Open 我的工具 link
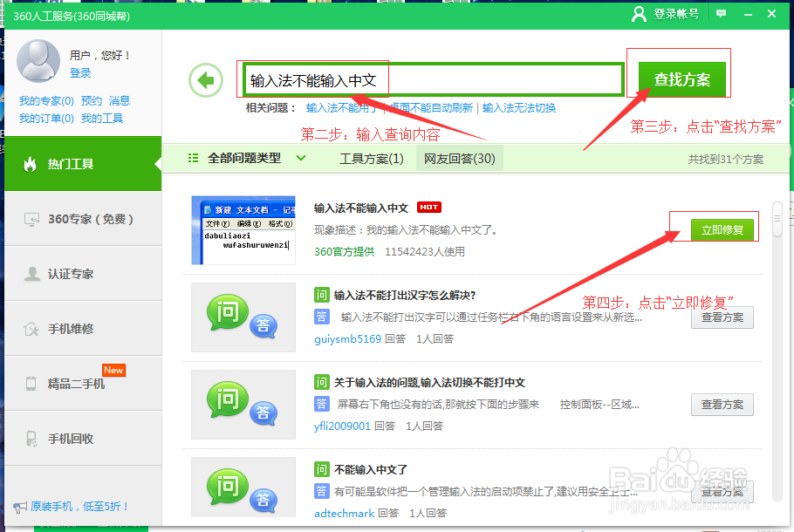This screenshot has width=794, height=532. [x=102, y=119]
